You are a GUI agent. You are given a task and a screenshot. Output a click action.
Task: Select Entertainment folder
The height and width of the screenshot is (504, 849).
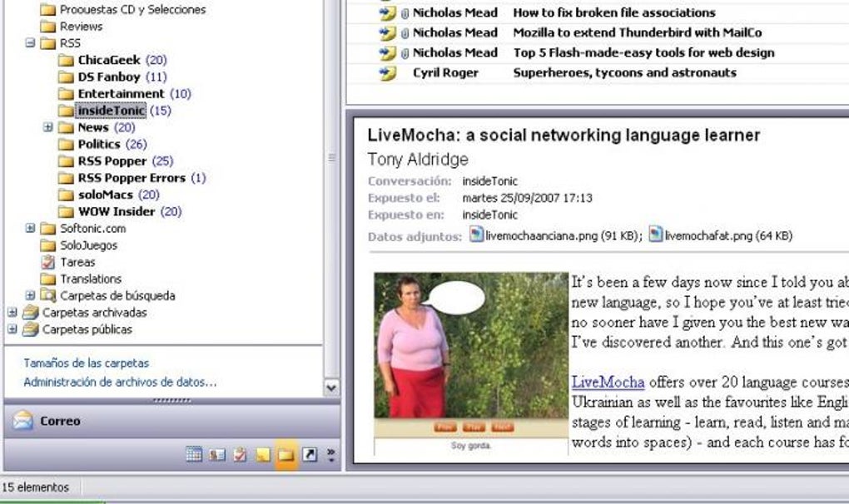tap(121, 93)
